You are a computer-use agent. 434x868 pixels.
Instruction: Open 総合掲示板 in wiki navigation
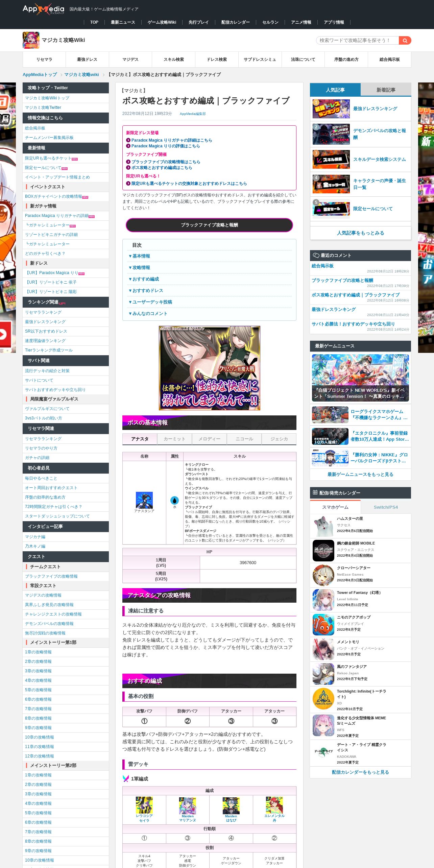click(390, 59)
